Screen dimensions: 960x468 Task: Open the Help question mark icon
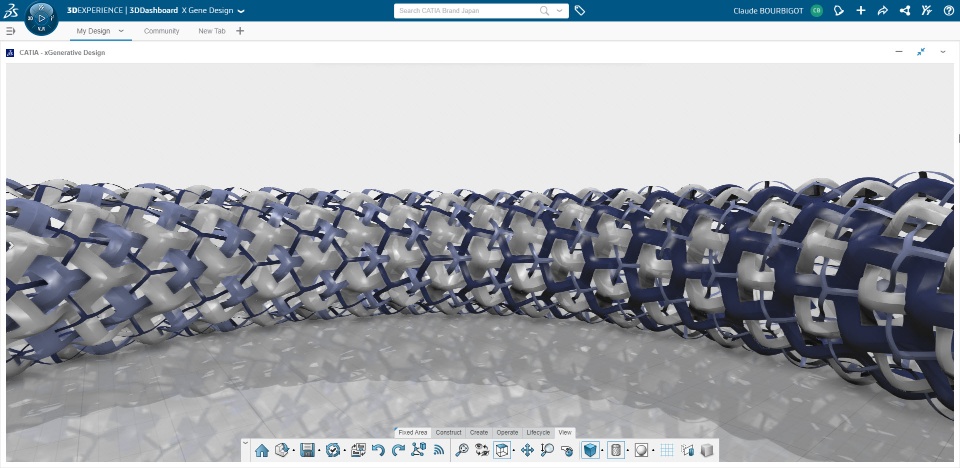pos(948,10)
